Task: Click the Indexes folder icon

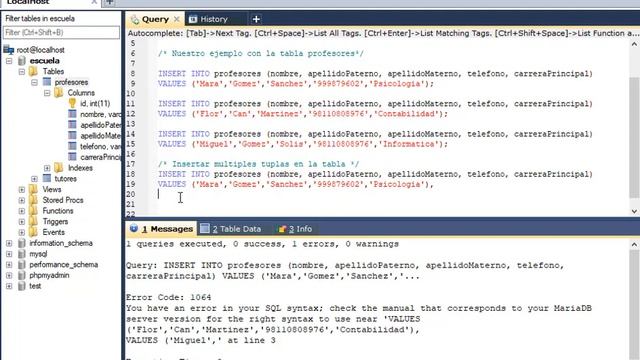Action: point(59,168)
